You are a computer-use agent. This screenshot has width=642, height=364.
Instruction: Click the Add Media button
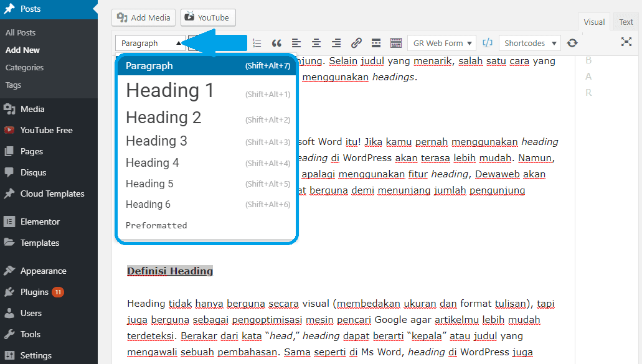(143, 17)
